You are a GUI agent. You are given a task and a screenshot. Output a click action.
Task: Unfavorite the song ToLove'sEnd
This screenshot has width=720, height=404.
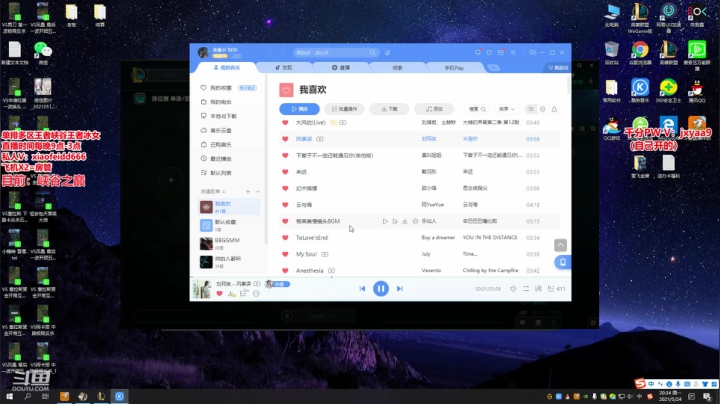point(285,238)
